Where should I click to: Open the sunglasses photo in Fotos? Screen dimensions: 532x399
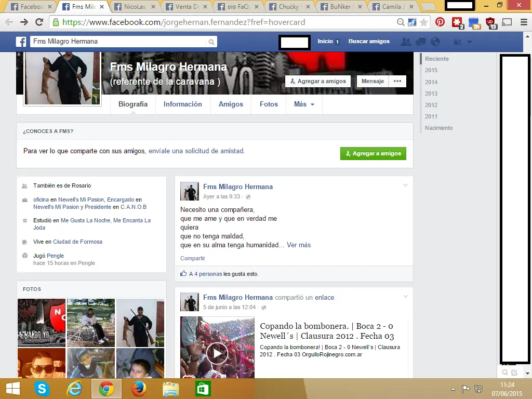tap(42, 363)
